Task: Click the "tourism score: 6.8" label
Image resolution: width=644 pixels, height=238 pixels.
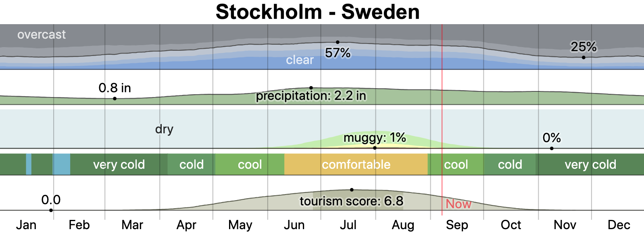Action: click(351, 201)
